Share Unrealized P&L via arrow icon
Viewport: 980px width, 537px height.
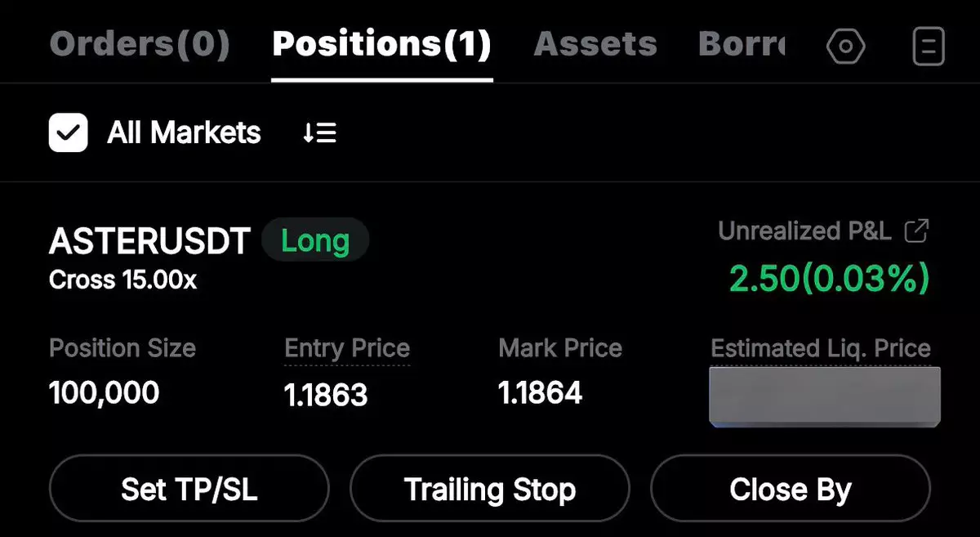[x=917, y=231]
